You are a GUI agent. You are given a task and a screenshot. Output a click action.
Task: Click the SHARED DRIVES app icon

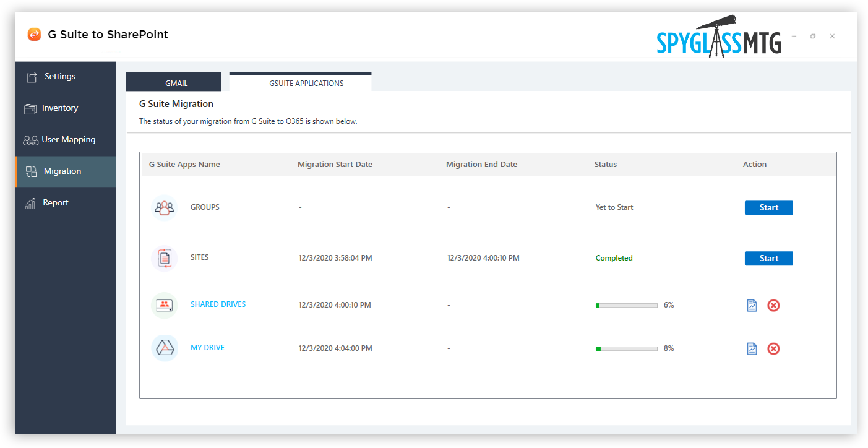pos(165,305)
